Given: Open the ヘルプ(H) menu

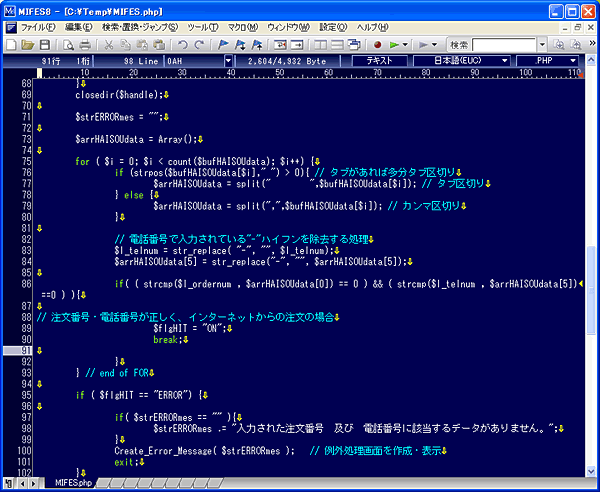Looking at the screenshot, I should click(373, 28).
